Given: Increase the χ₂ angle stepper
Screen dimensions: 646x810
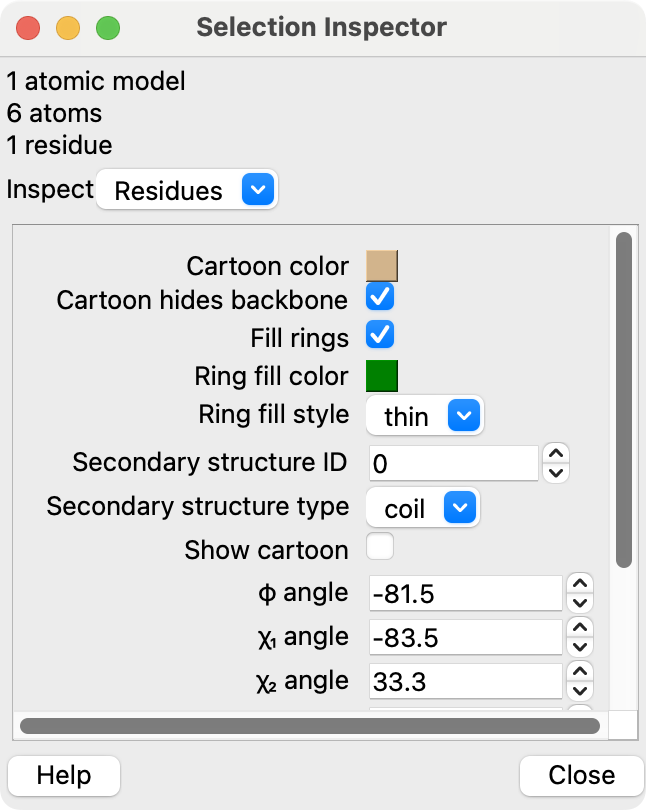Looking at the screenshot, I should [580, 671].
